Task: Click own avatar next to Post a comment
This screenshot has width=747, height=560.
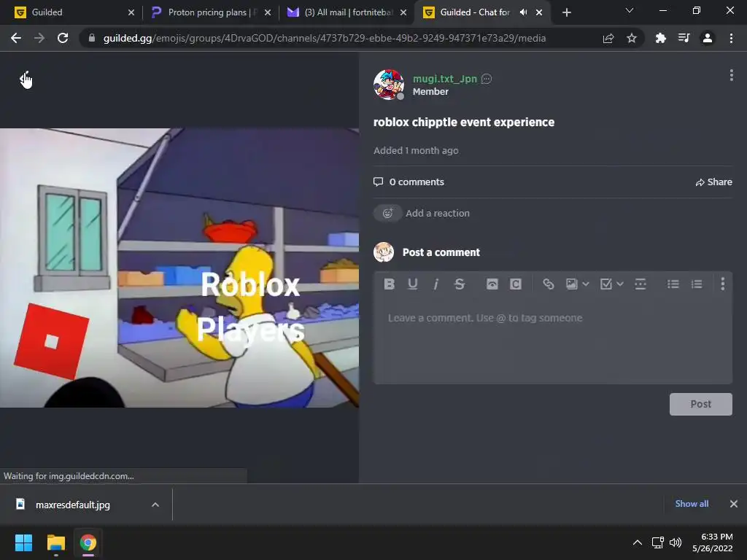Action: pos(384,252)
